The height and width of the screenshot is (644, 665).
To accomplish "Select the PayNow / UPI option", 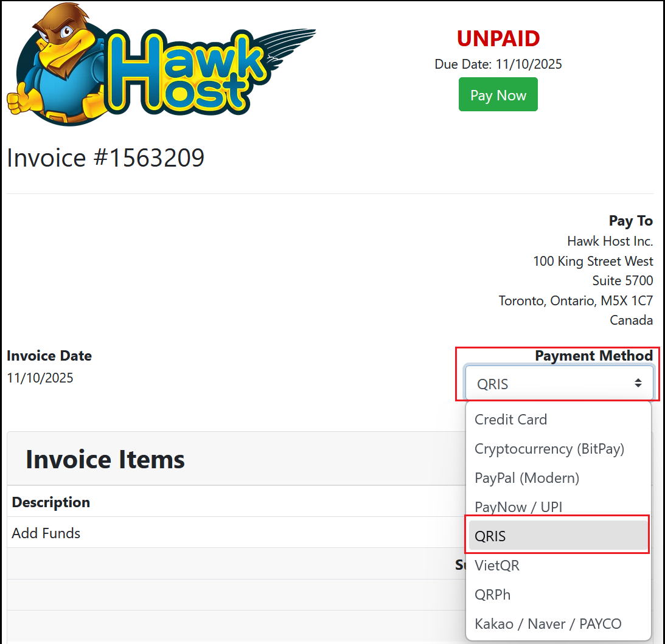I will (x=518, y=507).
